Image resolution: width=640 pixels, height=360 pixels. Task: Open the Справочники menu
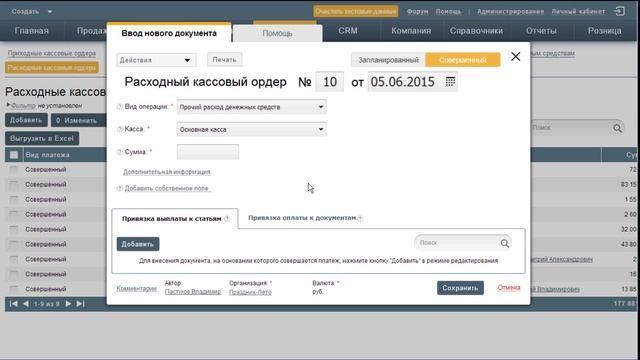476,31
